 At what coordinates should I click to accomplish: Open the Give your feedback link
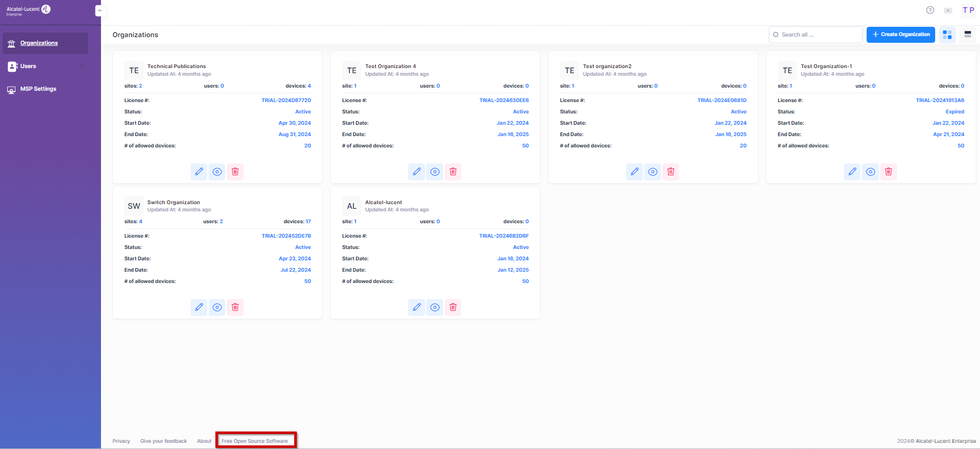(x=163, y=441)
